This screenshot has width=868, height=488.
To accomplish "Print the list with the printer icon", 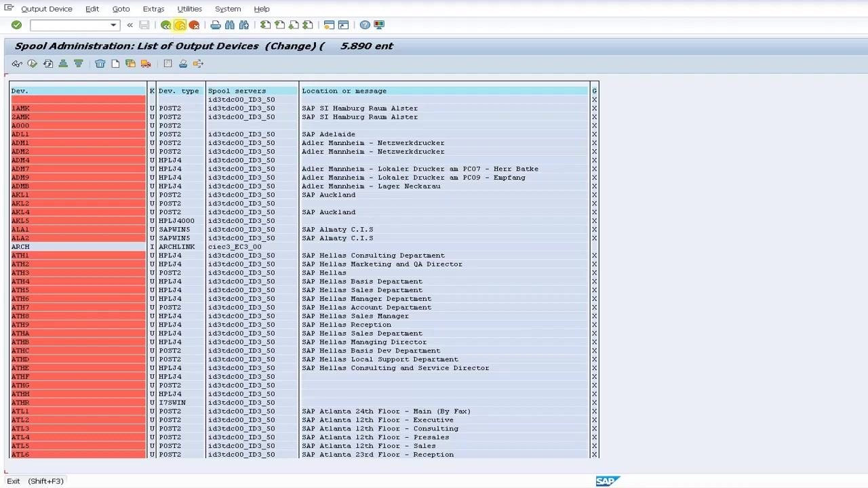I will (x=216, y=25).
